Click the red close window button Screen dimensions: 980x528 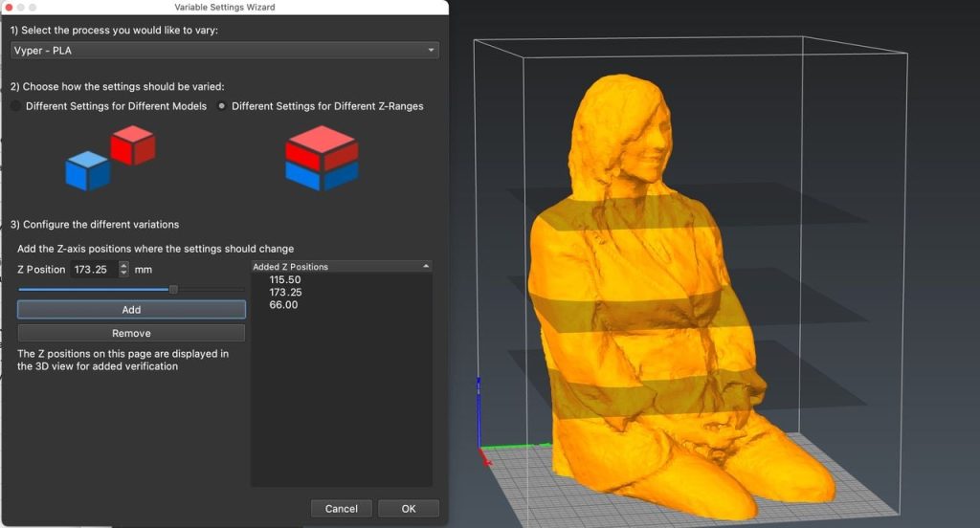point(8,7)
